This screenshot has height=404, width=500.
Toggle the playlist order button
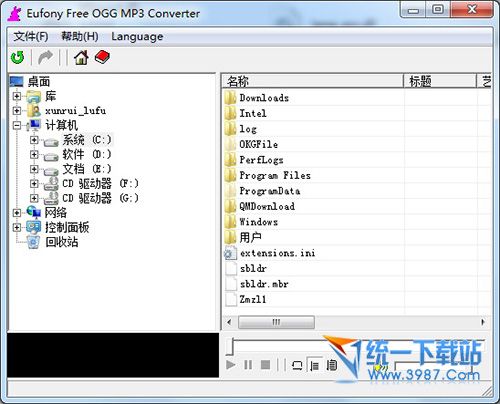[x=314, y=365]
